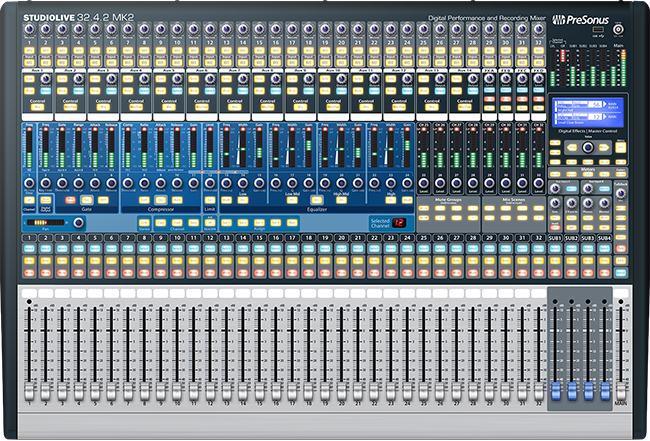Solo channel 12 using its yellow button
The width and height of the screenshot is (650, 441).
[210, 261]
